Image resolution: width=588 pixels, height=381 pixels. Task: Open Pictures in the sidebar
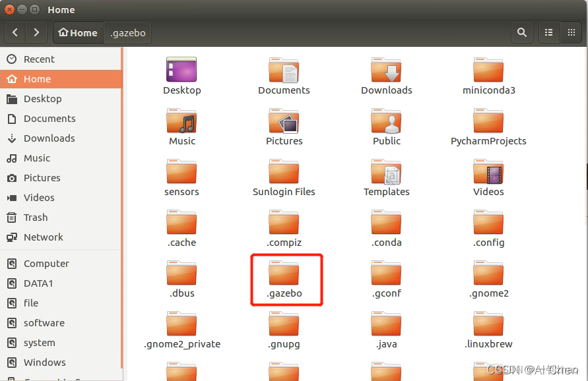point(61,178)
